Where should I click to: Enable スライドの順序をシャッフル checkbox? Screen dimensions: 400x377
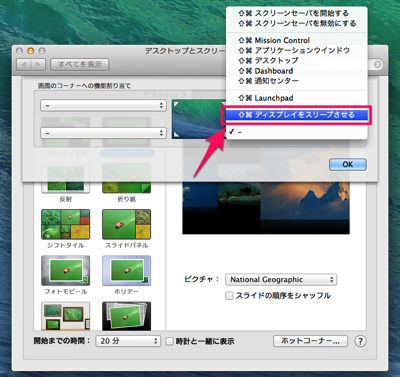[x=229, y=296]
